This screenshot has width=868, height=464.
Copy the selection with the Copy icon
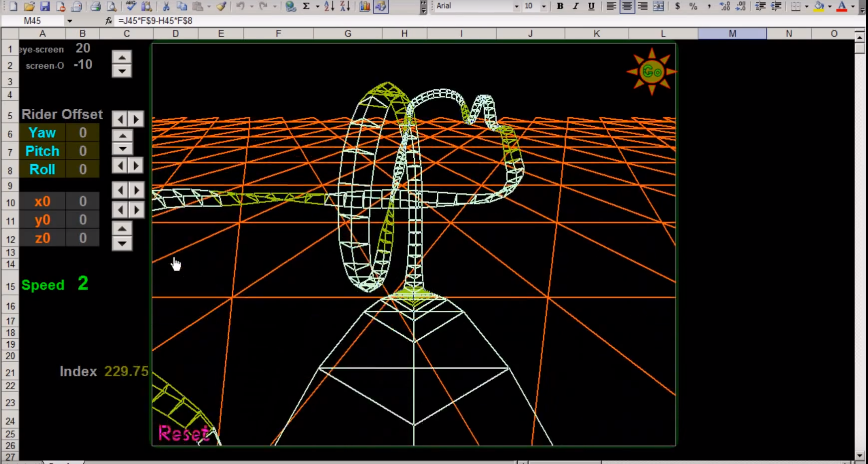tap(182, 6)
